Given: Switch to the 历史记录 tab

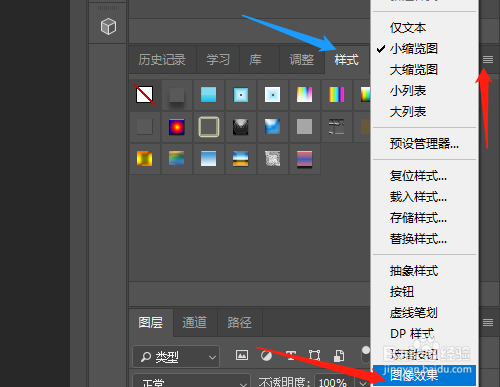Looking at the screenshot, I should coord(162,60).
